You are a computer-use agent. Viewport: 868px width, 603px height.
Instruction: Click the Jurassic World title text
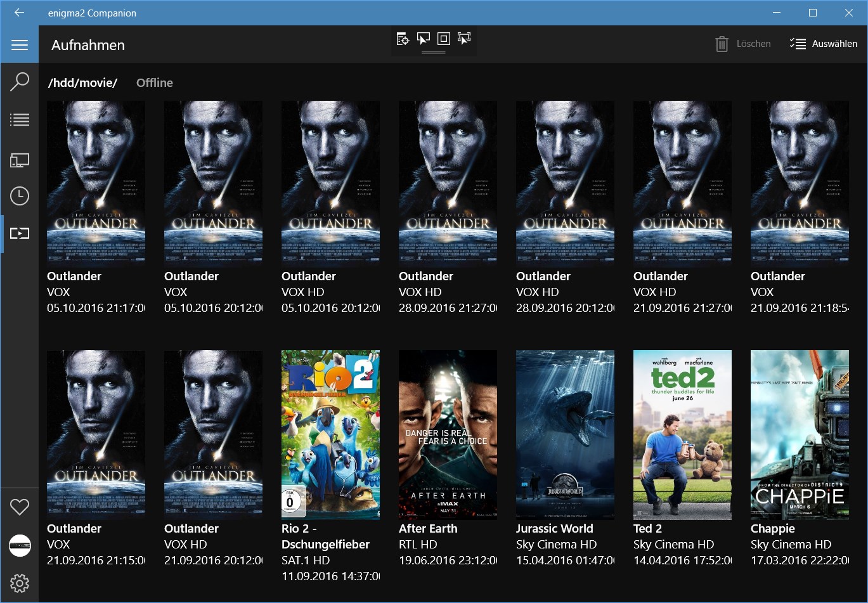[555, 528]
